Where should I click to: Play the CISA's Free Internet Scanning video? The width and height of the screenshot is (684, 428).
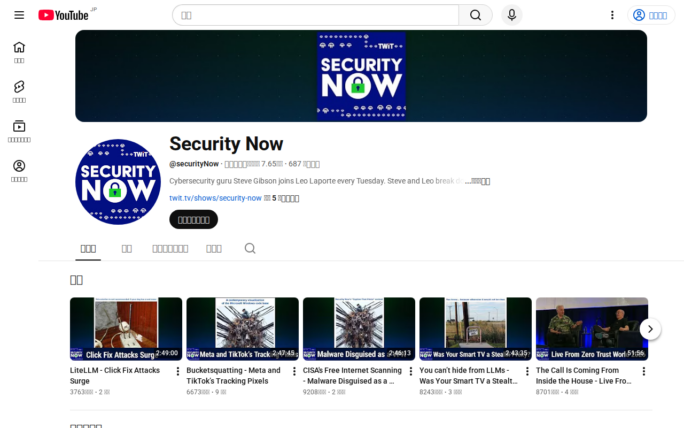[359, 328]
